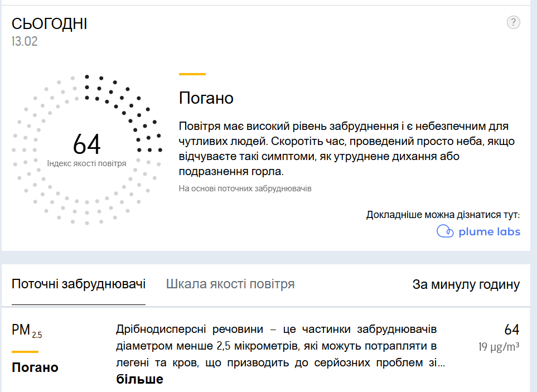Screen dimensions: 537x392
Task: Open the plume labs text link
Action: pos(489,232)
